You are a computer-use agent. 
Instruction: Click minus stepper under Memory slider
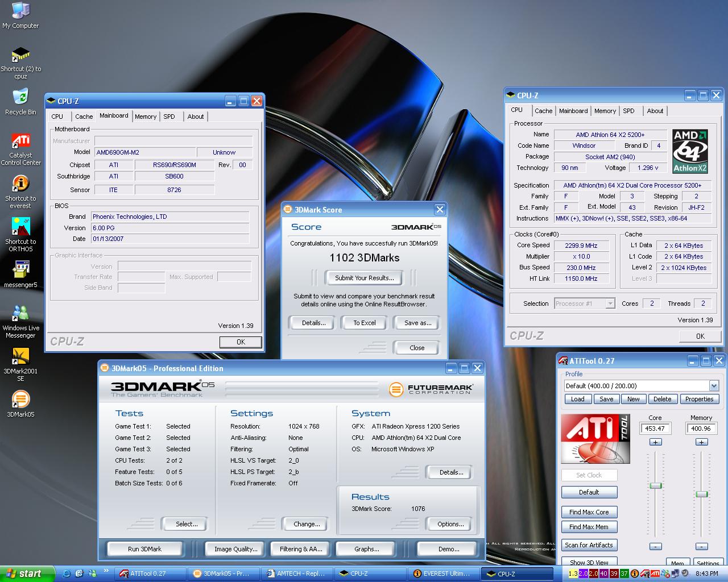(702, 546)
